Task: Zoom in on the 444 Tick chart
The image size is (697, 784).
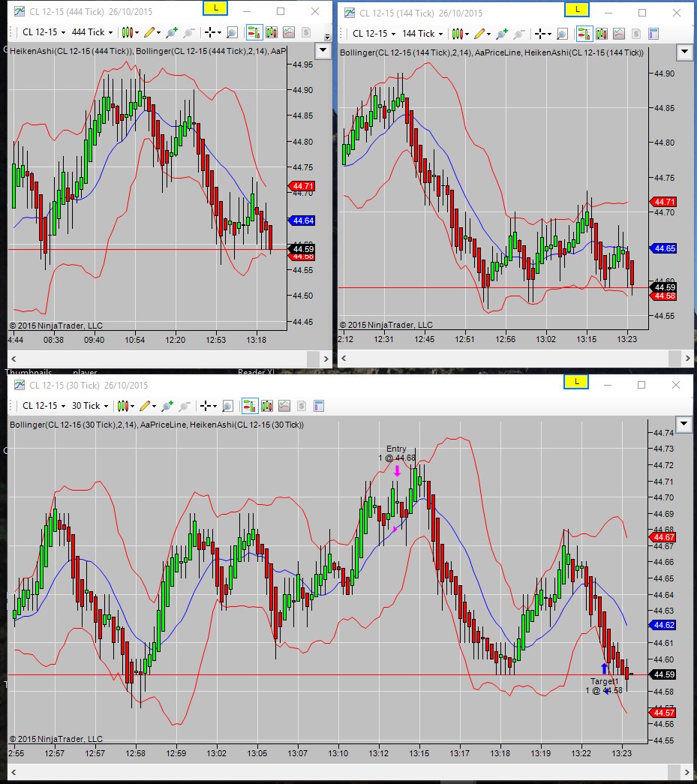Action: click(172, 32)
